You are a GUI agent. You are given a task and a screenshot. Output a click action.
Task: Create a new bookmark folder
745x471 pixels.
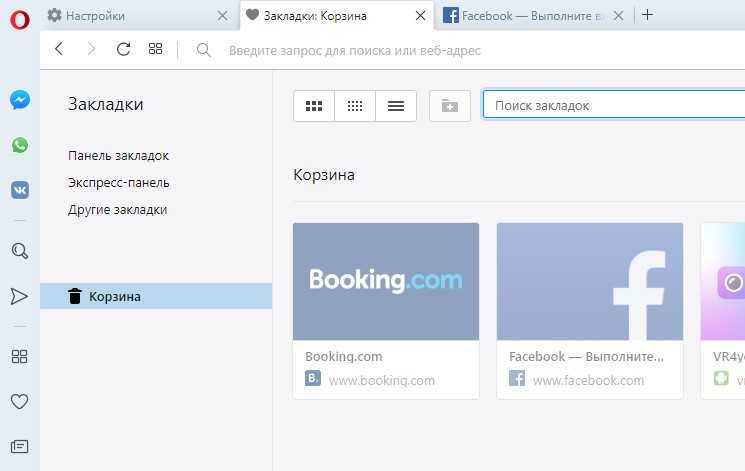point(449,106)
